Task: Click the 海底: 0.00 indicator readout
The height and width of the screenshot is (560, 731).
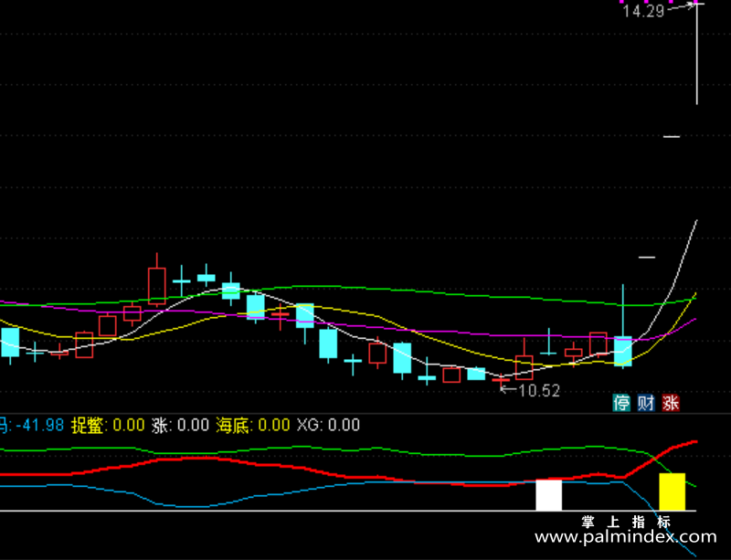Action: 253,425
